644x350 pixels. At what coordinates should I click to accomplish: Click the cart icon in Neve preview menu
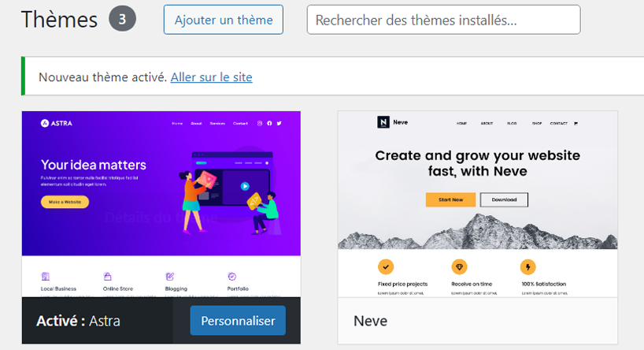point(576,124)
